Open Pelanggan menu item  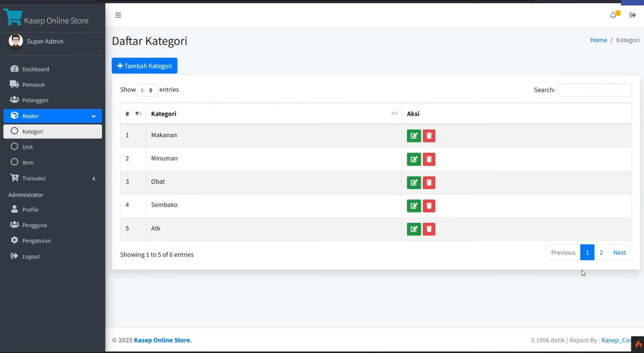52,100
